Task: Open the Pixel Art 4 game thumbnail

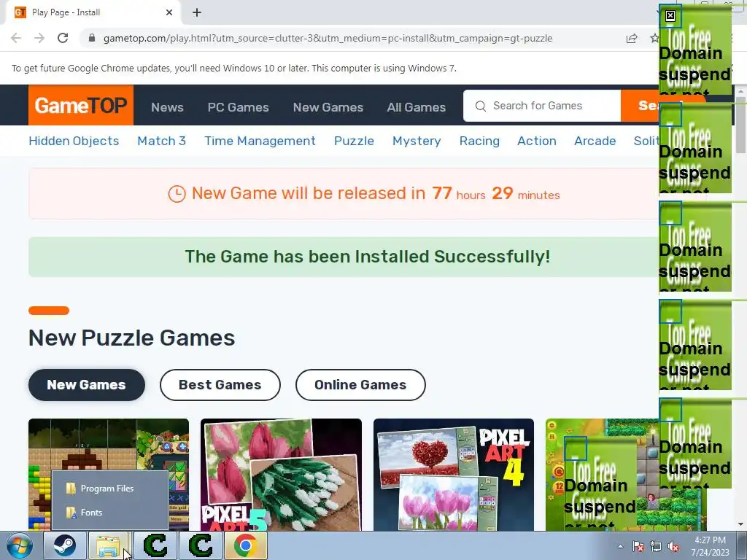Action: tap(454, 475)
